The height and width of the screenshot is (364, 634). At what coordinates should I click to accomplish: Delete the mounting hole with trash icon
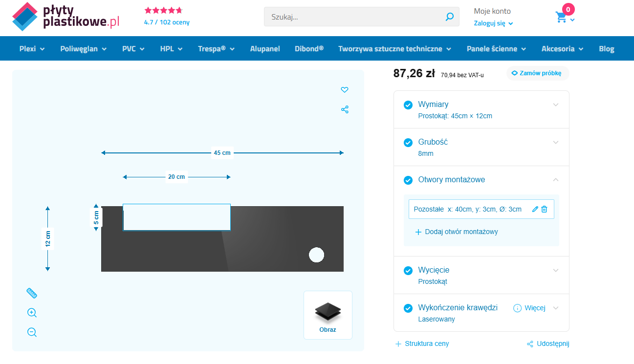coord(545,209)
